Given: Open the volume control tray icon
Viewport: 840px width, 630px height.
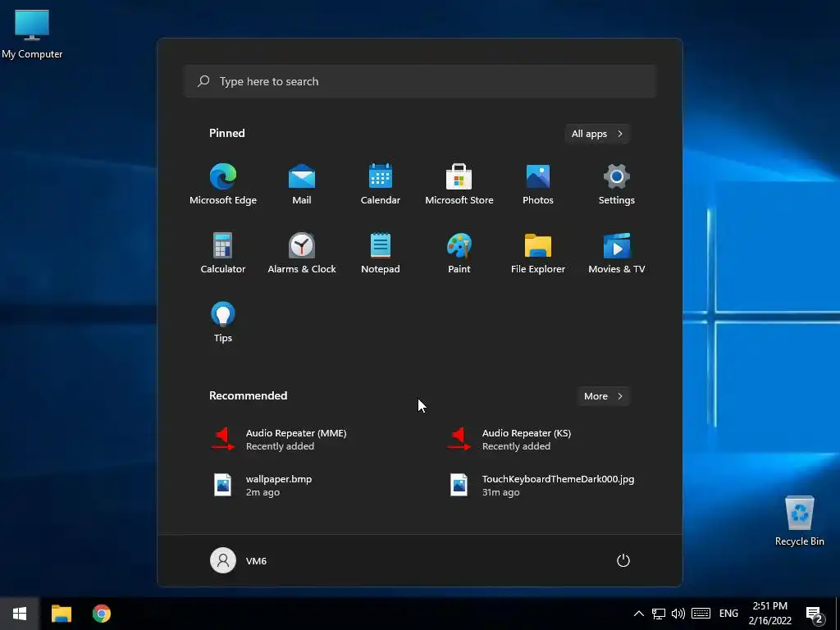Looking at the screenshot, I should point(678,614).
